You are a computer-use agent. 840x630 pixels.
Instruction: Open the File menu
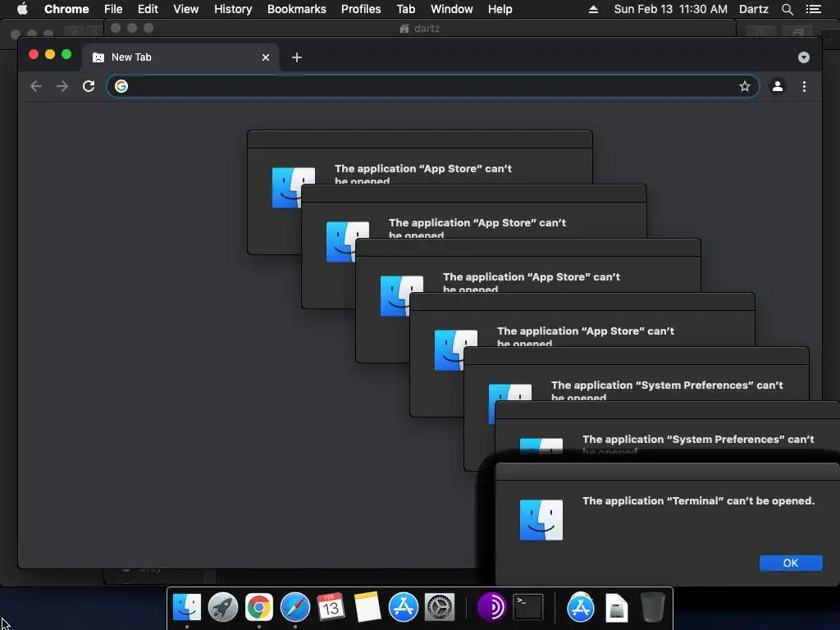click(x=113, y=9)
